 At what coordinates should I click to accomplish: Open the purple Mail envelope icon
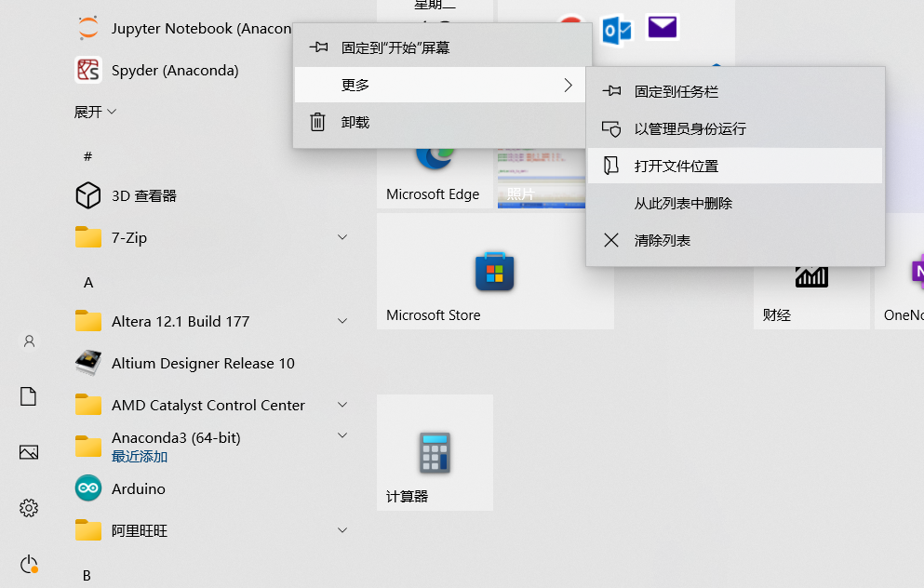tap(663, 27)
